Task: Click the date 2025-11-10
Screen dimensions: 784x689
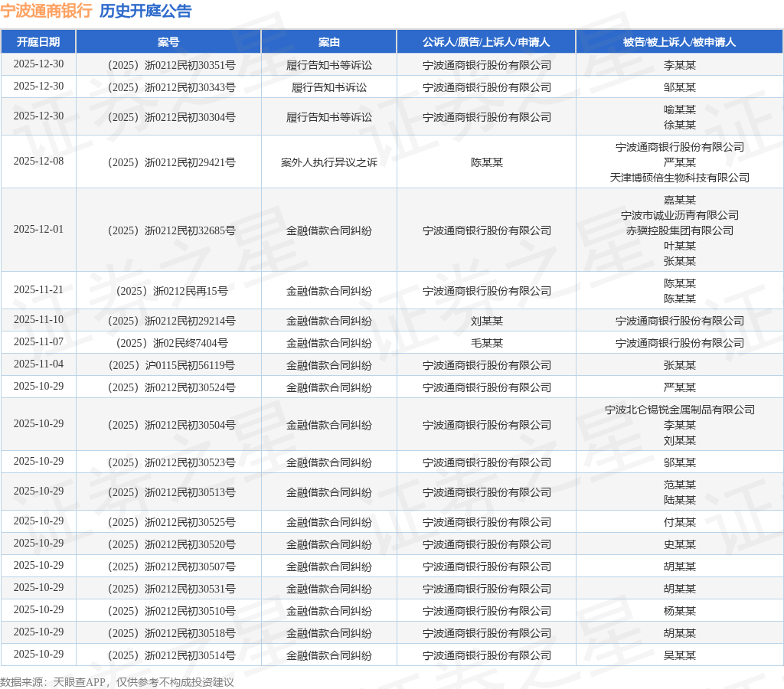Action: coord(38,319)
